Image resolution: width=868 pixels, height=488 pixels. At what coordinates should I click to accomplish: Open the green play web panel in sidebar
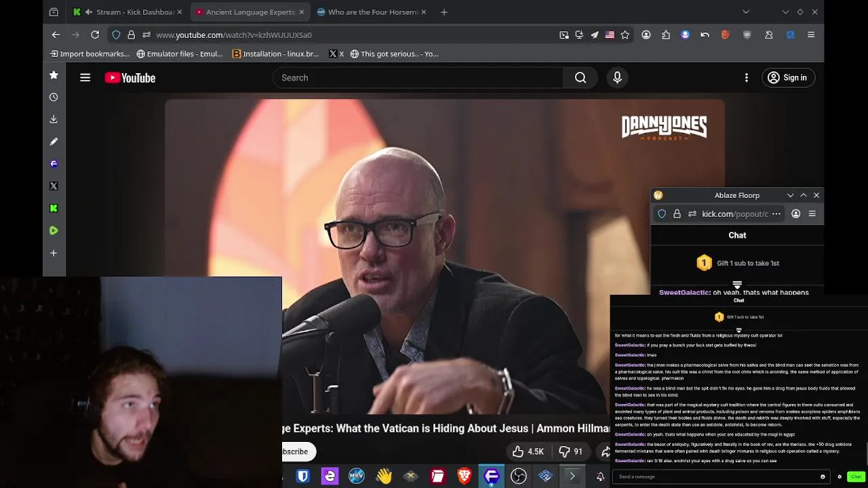pos(54,230)
